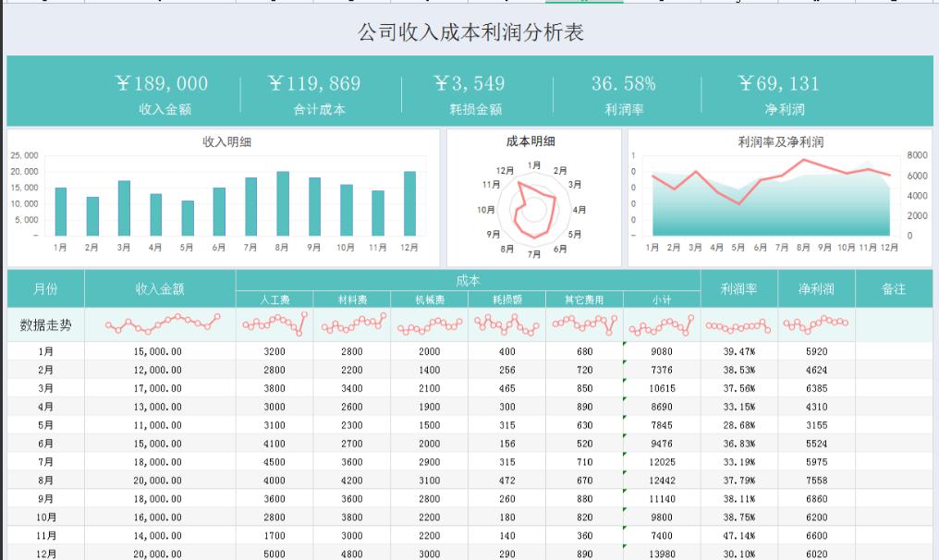Select the 8月 bar in the revenue chart
Viewport: 939px width, 560px height.
pos(281,203)
